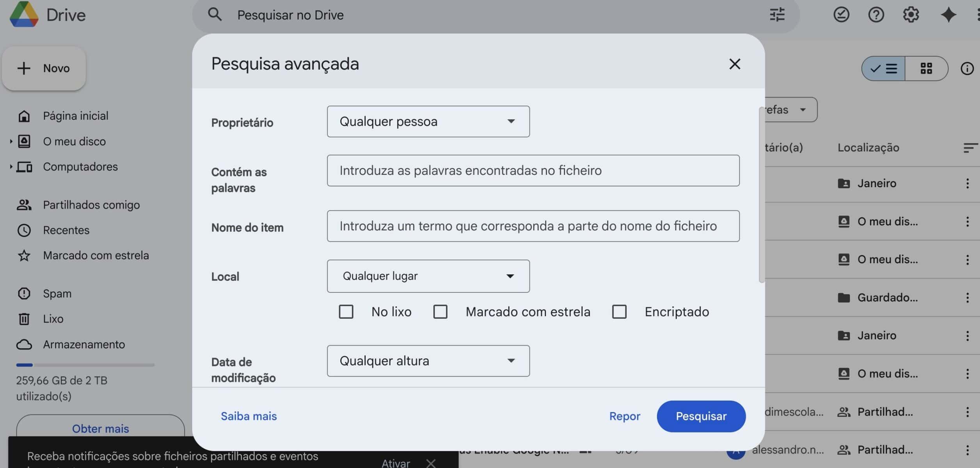Image resolution: width=980 pixels, height=468 pixels.
Task: Show the details info icon
Action: pyautogui.click(x=967, y=69)
